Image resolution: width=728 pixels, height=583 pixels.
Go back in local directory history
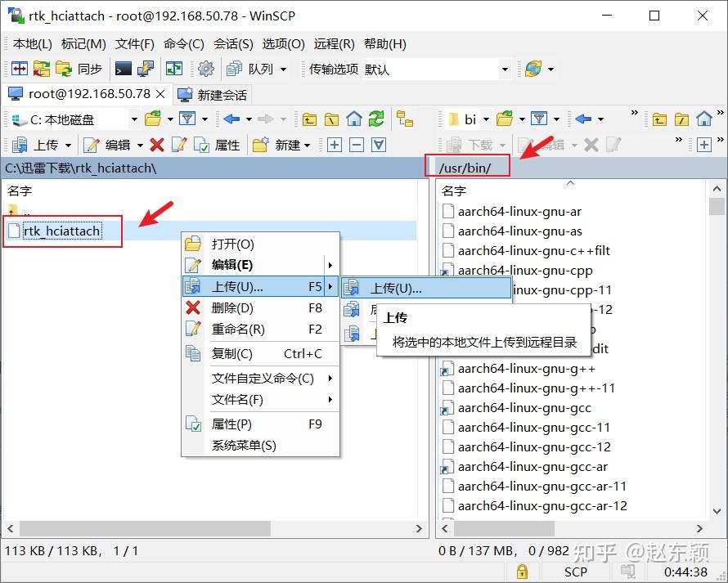point(231,119)
